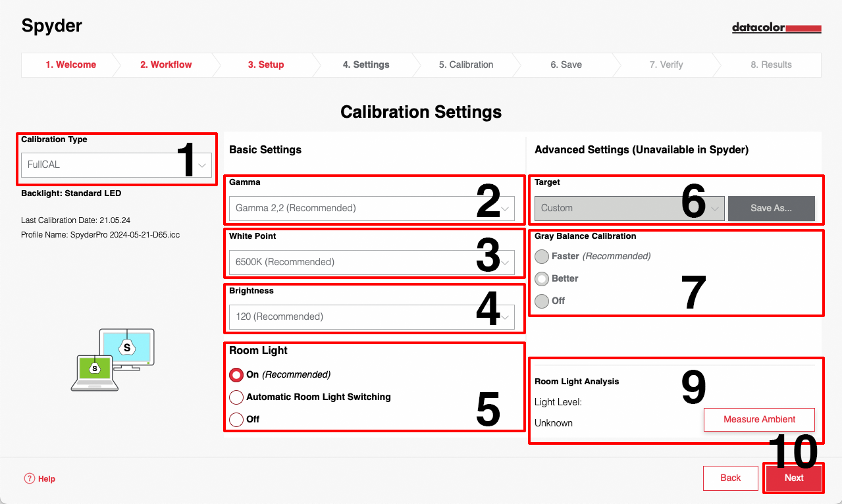Go to the 1. Welcome step
Viewport: 842px width, 504px height.
click(70, 65)
